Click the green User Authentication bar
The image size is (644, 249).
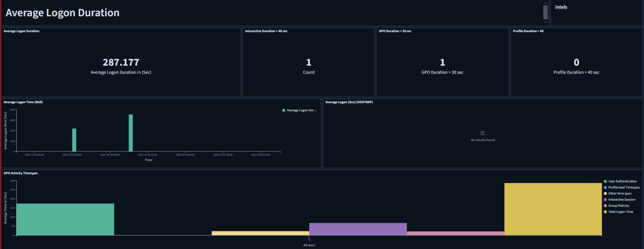pos(65,219)
